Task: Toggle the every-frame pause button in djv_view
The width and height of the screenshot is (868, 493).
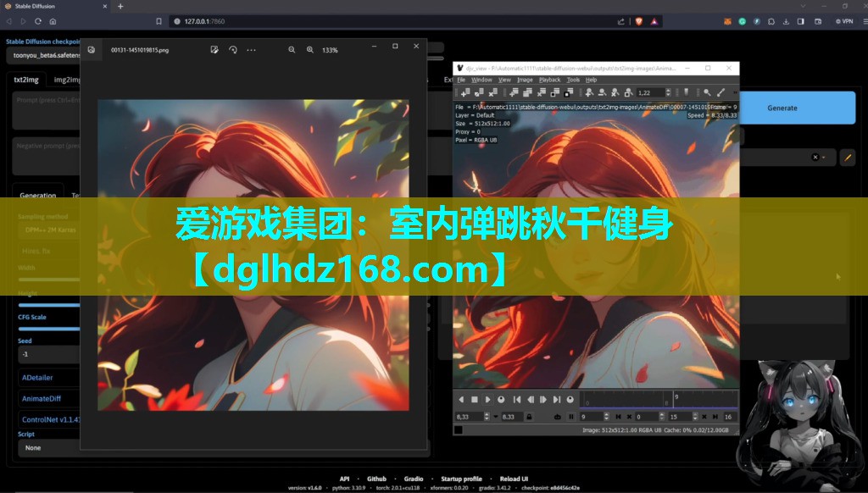Action: (571, 417)
